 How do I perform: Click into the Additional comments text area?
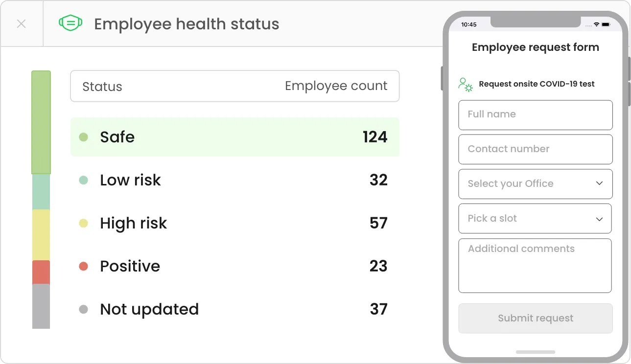[x=535, y=266]
